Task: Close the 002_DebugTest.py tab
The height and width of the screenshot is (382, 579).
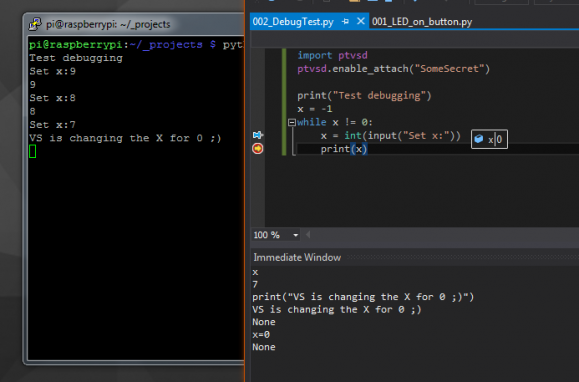Action: [361, 21]
